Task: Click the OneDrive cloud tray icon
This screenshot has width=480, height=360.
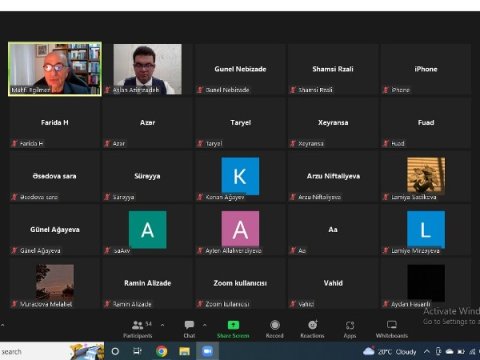Action: coord(450,351)
